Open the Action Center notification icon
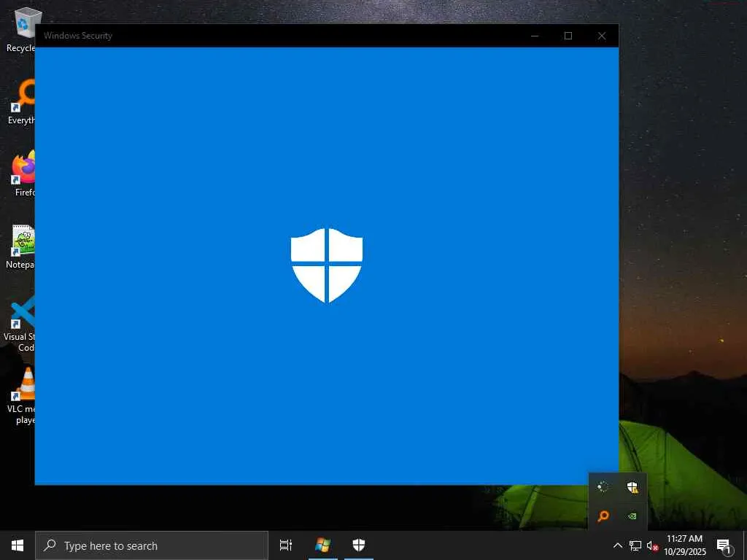Image resolution: width=747 pixels, height=560 pixels. pos(724,545)
